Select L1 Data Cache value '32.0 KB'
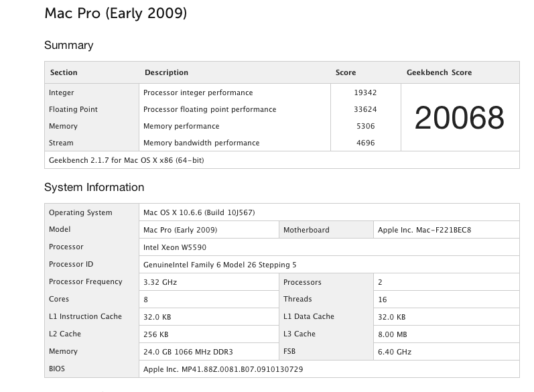The image size is (534, 392). (392, 317)
